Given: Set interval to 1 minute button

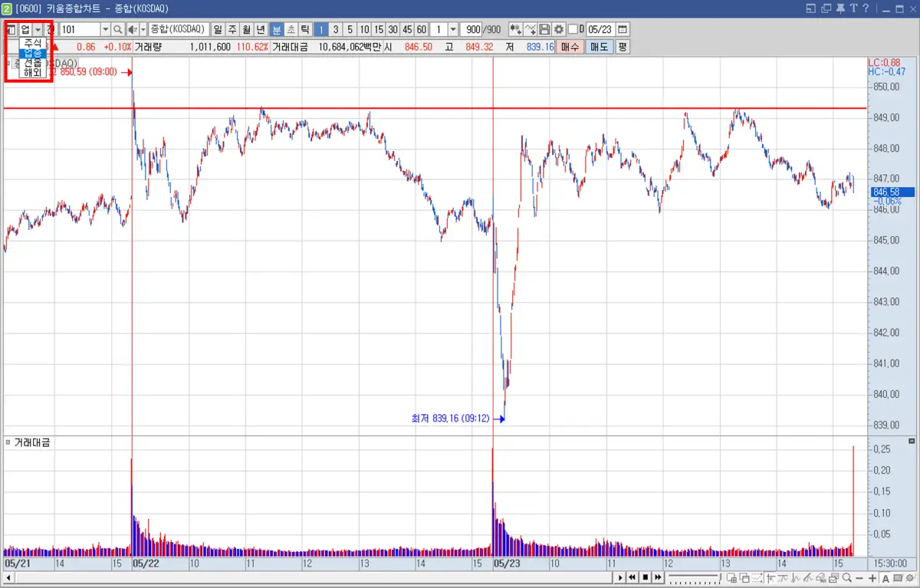Looking at the screenshot, I should pyautogui.click(x=321, y=29).
